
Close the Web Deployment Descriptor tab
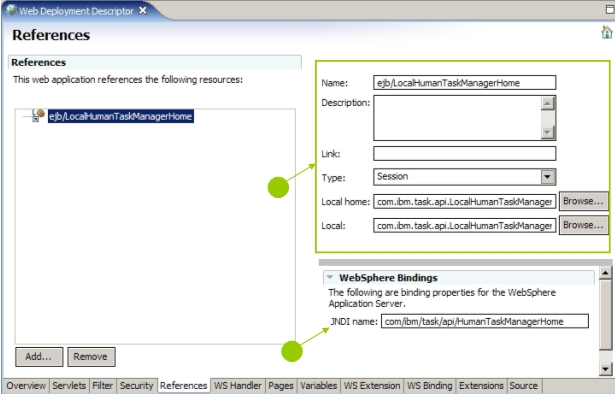click(x=143, y=11)
